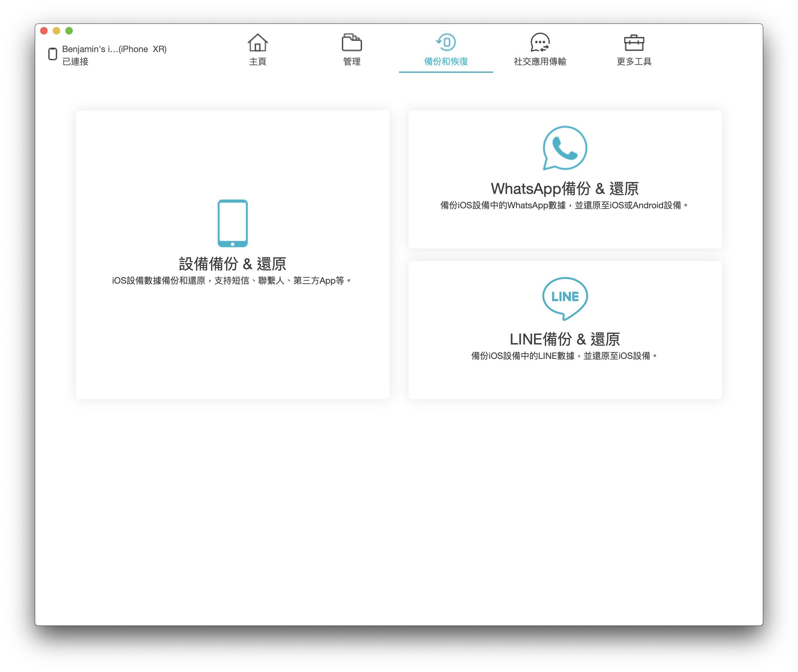Click Benjamin's iPhone XR device name
798x672 pixels.
tap(114, 49)
